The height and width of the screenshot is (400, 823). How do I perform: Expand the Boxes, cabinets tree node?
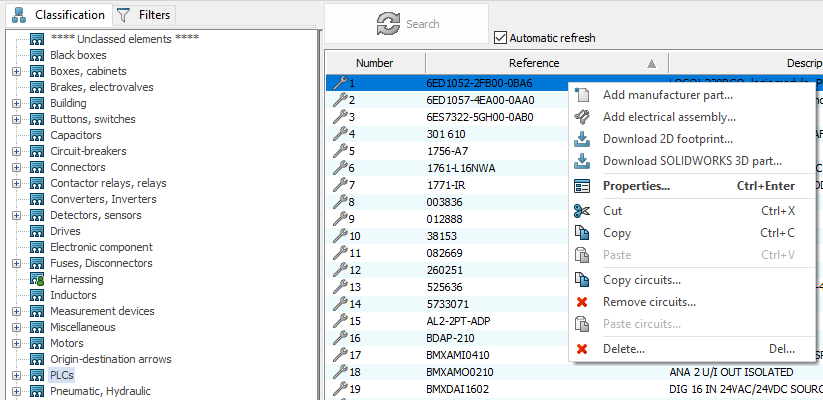pos(16,71)
